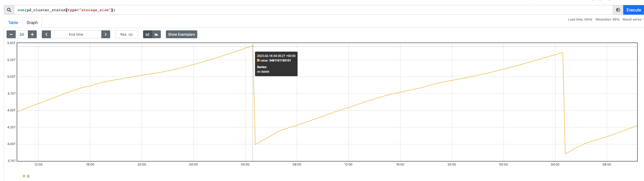Click the magnifying glass search icon
Viewport: 644px width, 181px height.
(9, 10)
